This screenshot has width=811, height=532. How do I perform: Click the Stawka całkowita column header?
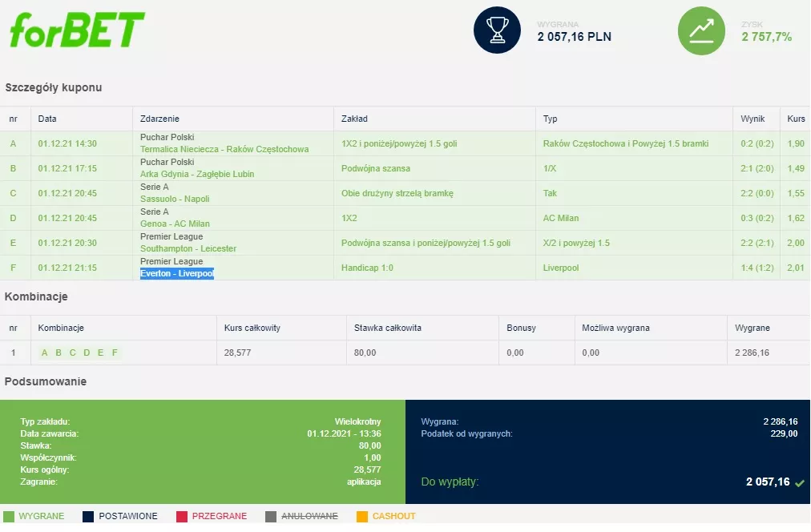tap(388, 328)
